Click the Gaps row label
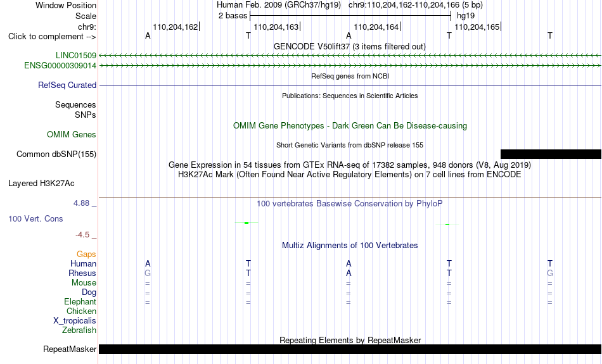602x364 pixels. pos(86,254)
